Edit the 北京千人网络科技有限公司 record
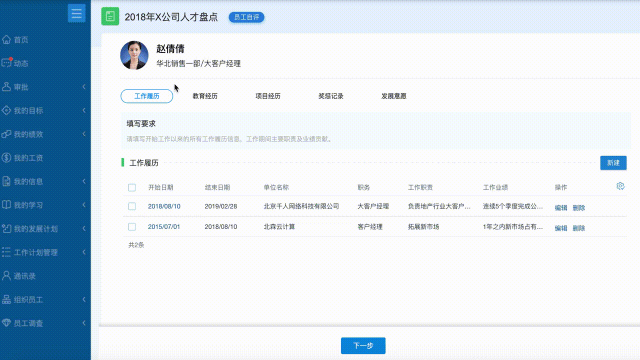Viewport: 640px width, 360px height. [561, 208]
